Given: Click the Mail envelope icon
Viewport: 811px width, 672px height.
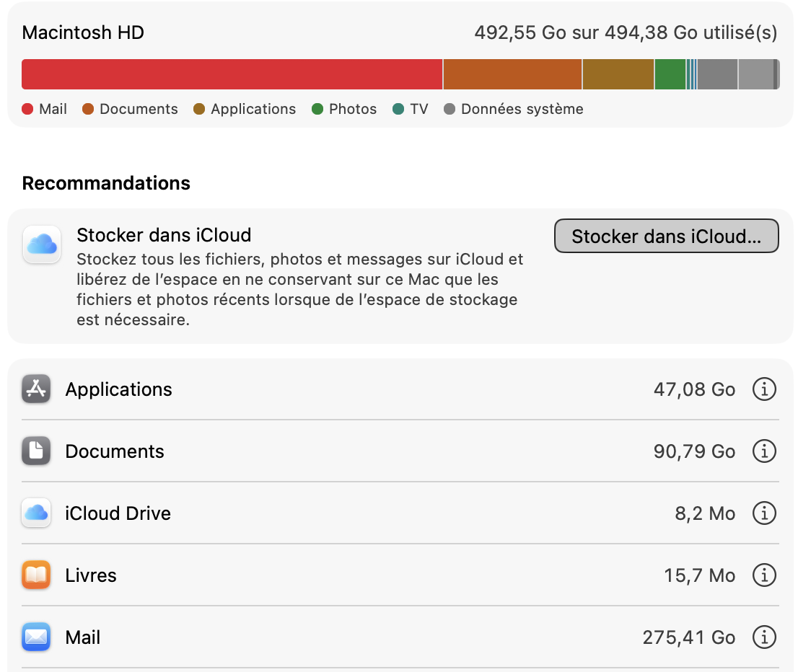Looking at the screenshot, I should (36, 637).
